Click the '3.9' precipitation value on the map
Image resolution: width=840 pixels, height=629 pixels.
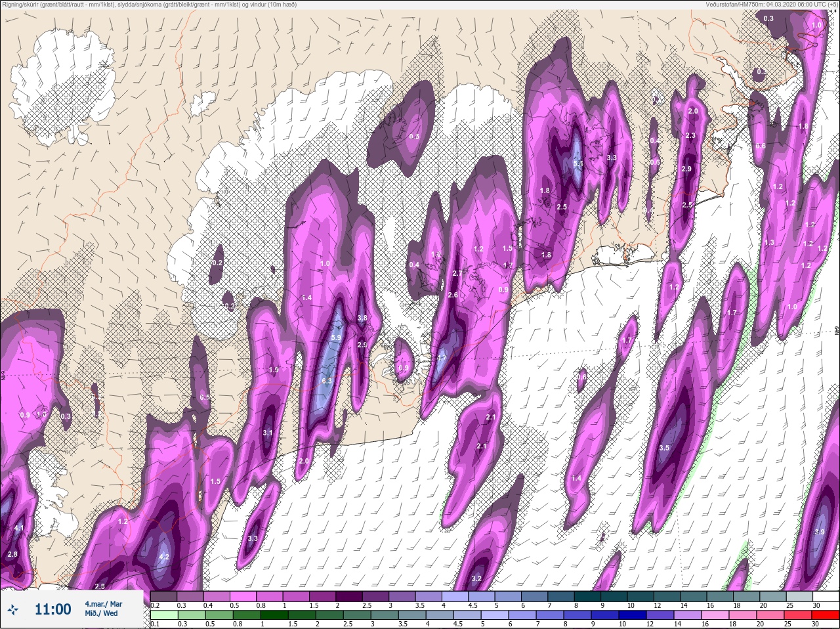coord(820,532)
